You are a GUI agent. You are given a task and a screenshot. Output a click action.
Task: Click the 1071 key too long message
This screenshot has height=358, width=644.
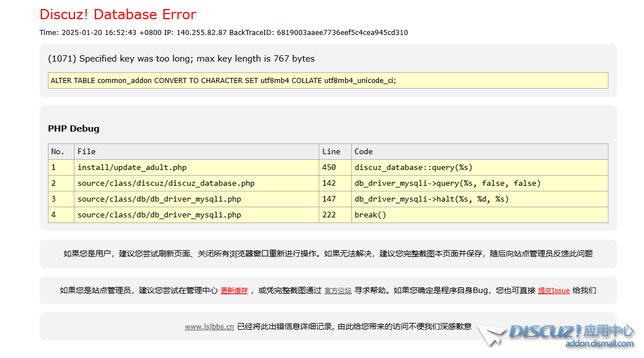[x=181, y=59]
